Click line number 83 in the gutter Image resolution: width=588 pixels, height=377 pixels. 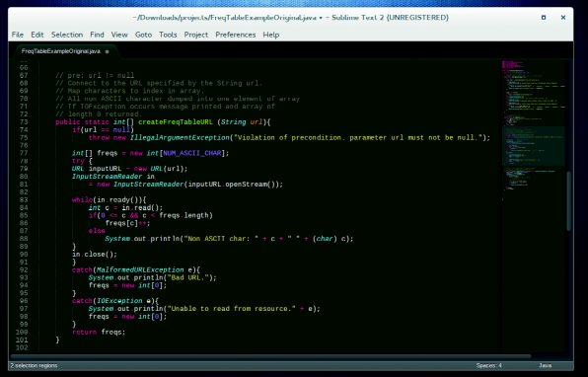pos(24,200)
